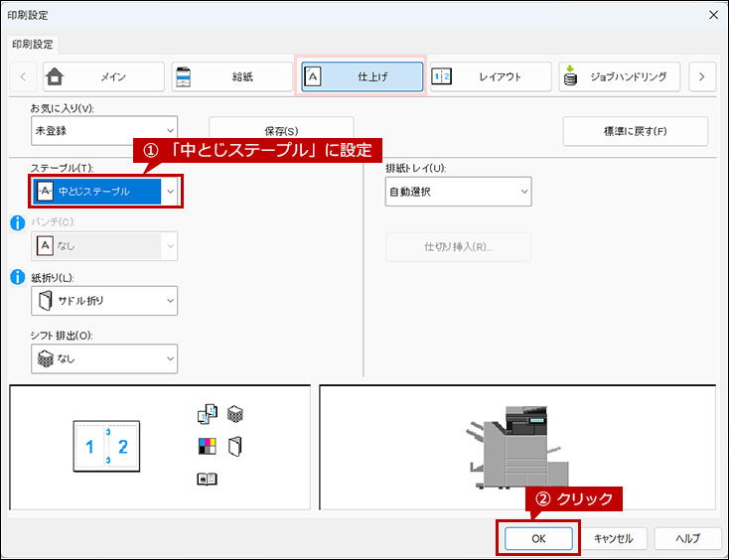
Task: Switch to the レイアウト tab
Action: (491, 76)
